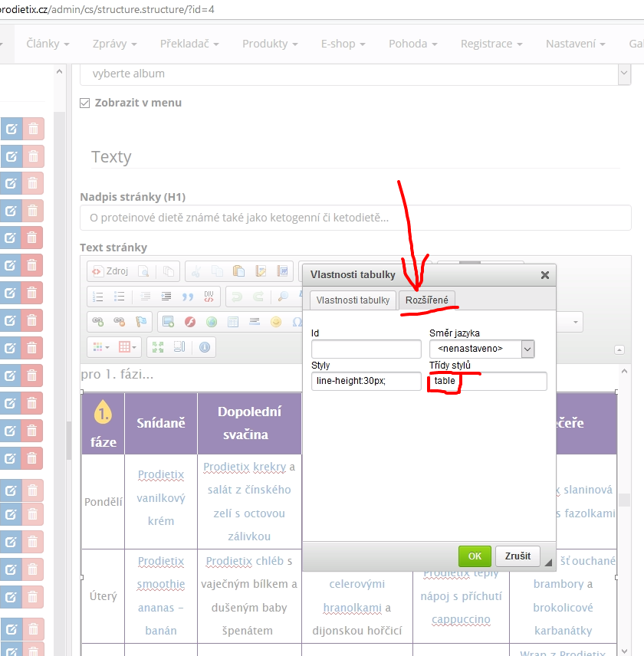Open the E-shop menu
The height and width of the screenshot is (656, 644).
pos(343,44)
